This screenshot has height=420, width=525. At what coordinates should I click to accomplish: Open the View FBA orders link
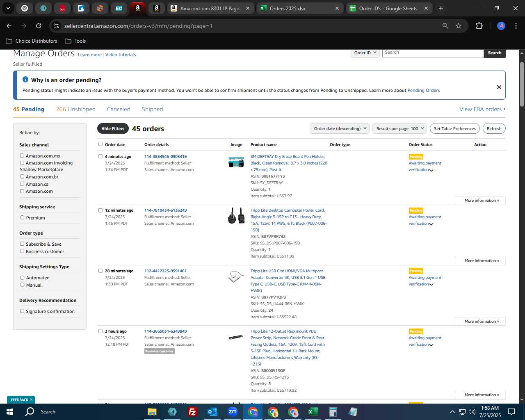coord(482,109)
